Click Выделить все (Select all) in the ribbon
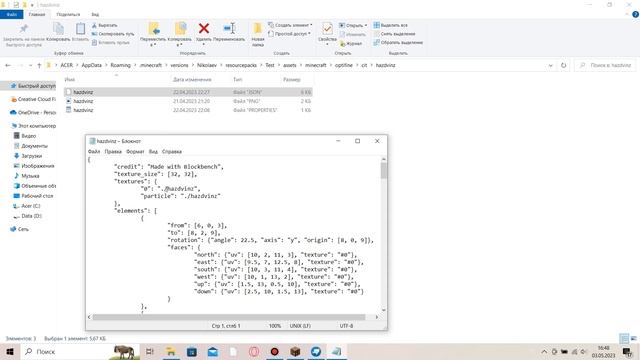This screenshot has width=640, height=360. click(x=390, y=25)
